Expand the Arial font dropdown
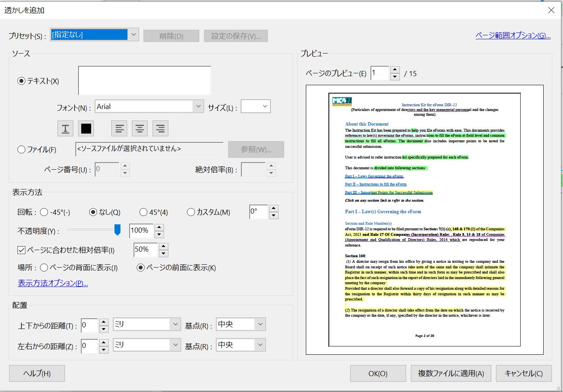Image resolution: width=563 pixels, height=392 pixels. coord(198,106)
